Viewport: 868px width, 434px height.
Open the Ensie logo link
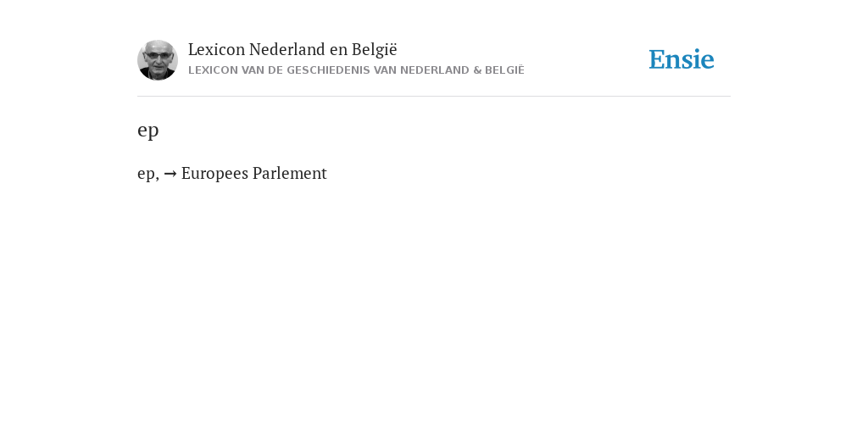coord(682,59)
